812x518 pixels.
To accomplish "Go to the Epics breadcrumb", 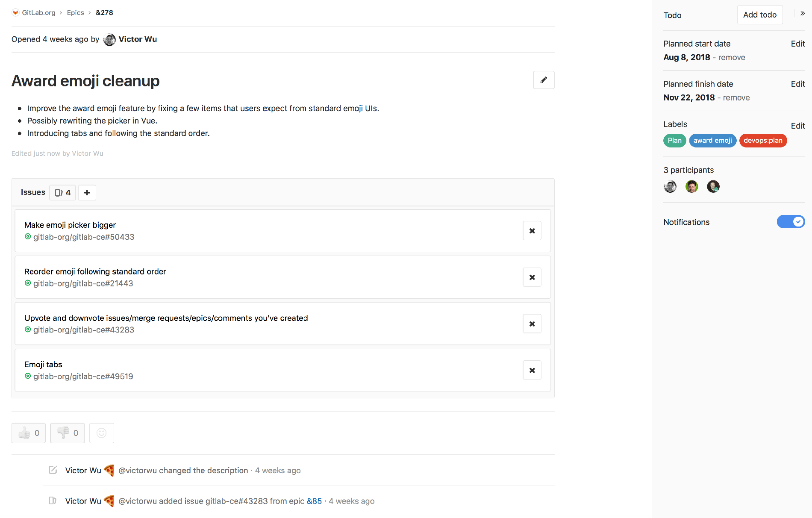I will (x=75, y=12).
